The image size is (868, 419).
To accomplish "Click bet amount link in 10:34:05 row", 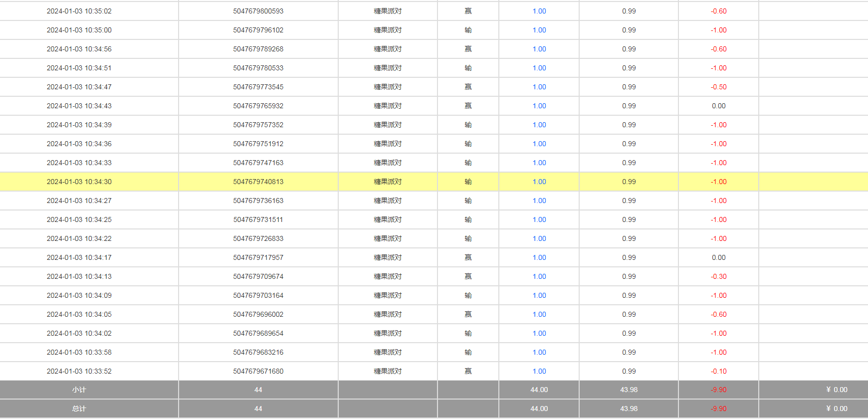I will [539, 314].
